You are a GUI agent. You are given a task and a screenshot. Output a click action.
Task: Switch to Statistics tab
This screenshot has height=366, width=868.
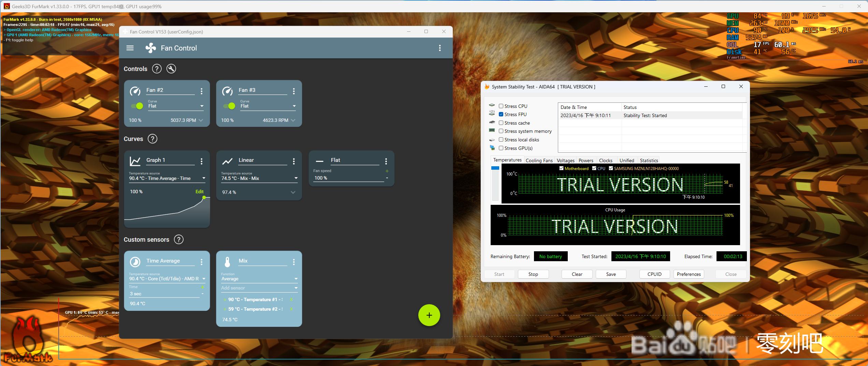tap(649, 160)
